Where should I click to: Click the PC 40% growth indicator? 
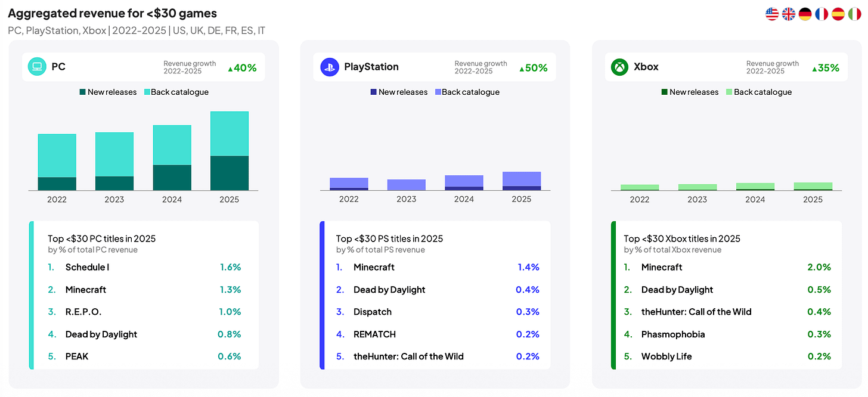242,68
